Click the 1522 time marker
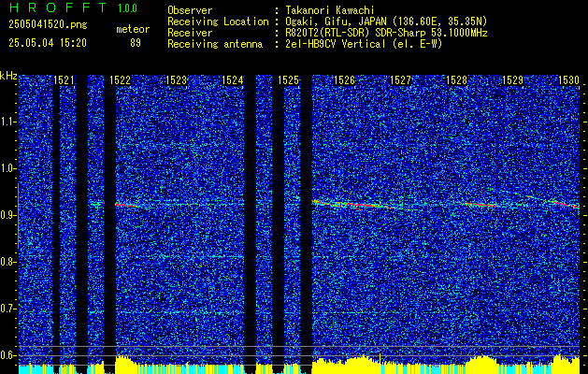The width and height of the screenshot is (588, 374). [120, 80]
